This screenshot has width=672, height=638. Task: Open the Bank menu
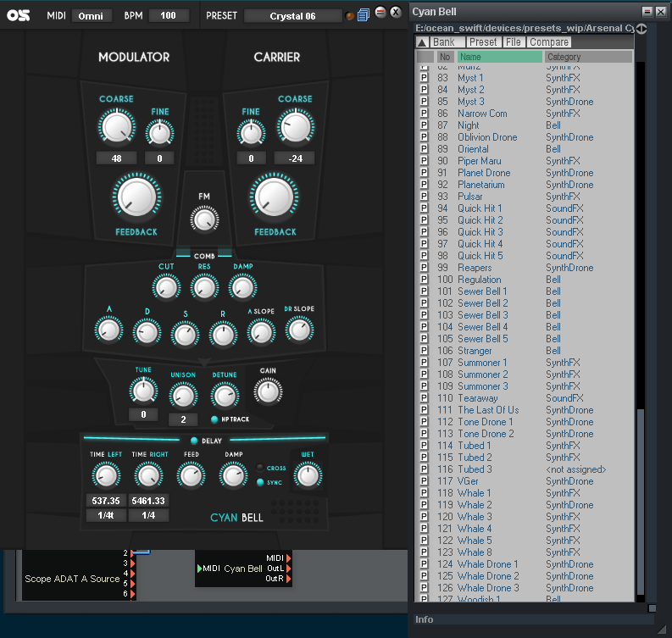click(x=443, y=42)
